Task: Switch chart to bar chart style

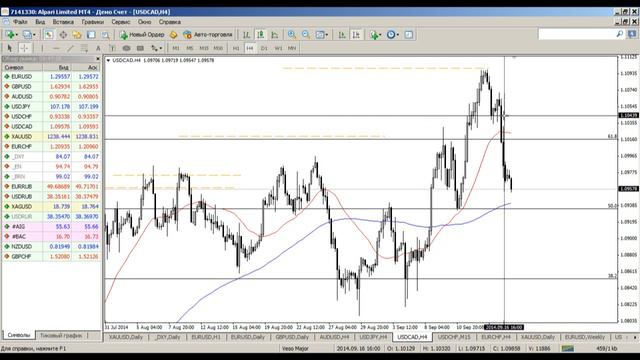Action: coord(246,35)
